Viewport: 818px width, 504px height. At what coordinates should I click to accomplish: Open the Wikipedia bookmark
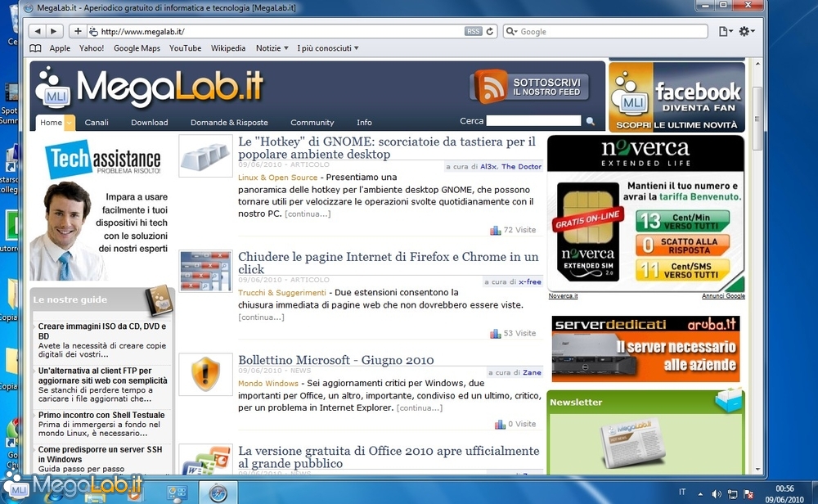[228, 48]
